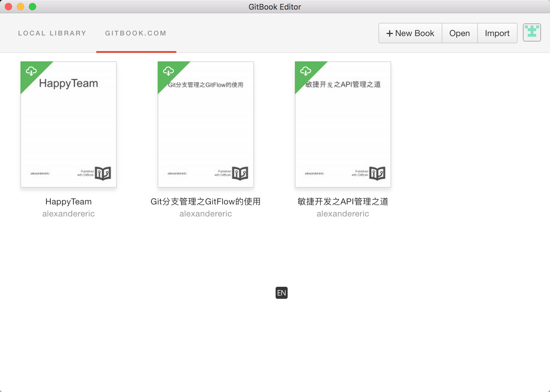The width and height of the screenshot is (550, 392).
Task: Create a book with New Book button
Action: 410,33
